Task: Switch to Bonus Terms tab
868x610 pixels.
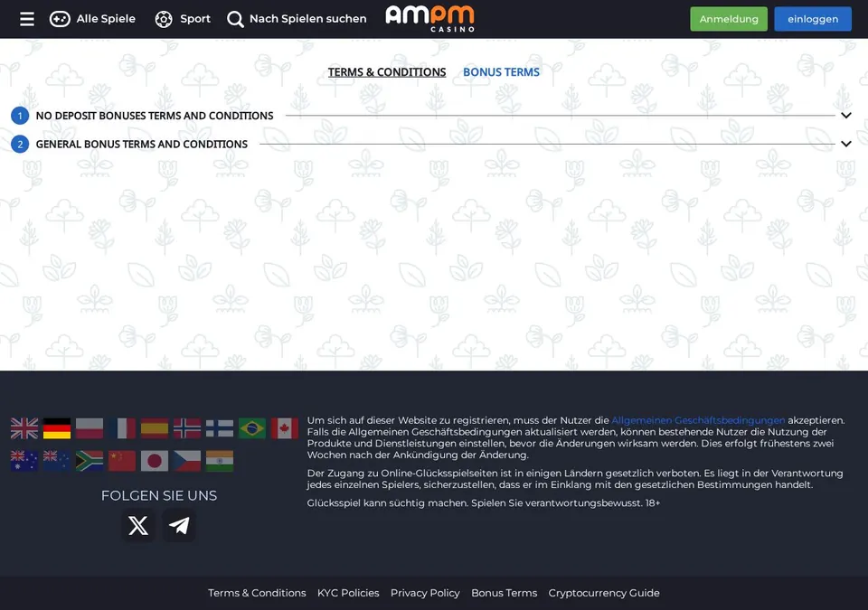Action: pos(501,72)
